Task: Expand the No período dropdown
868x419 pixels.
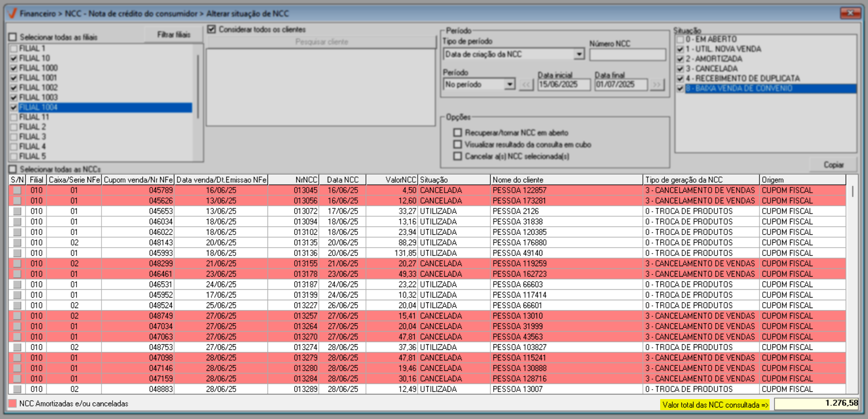Action: (x=509, y=85)
